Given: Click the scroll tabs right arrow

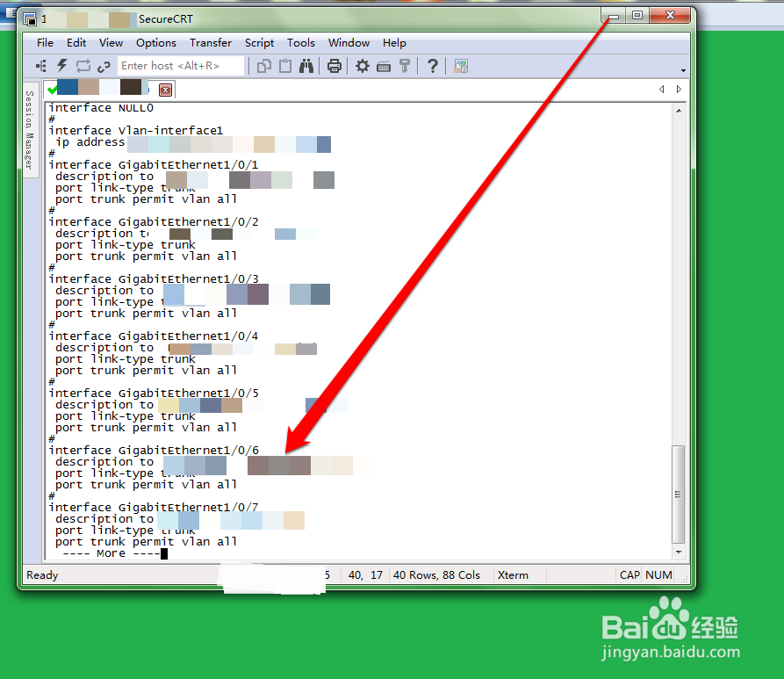Looking at the screenshot, I should pyautogui.click(x=679, y=89).
